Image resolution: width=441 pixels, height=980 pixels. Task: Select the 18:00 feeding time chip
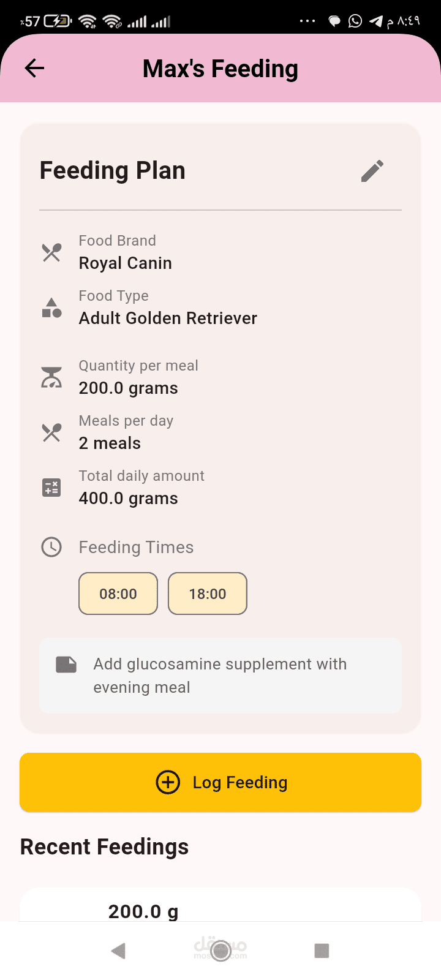click(x=208, y=594)
